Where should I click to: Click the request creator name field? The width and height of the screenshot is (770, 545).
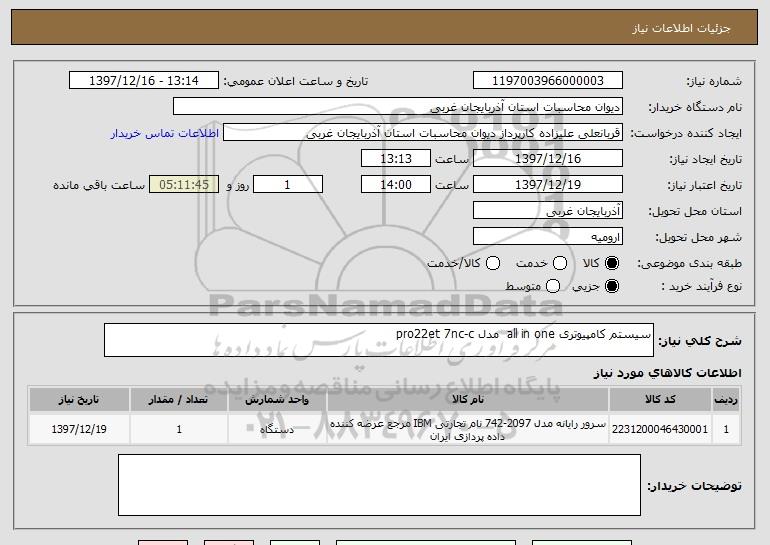pyautogui.click(x=423, y=133)
